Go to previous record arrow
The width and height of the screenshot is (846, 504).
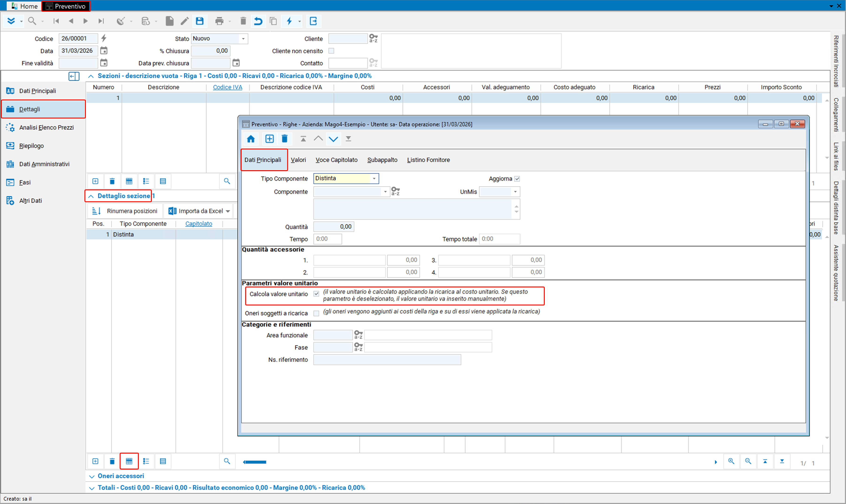click(x=71, y=21)
